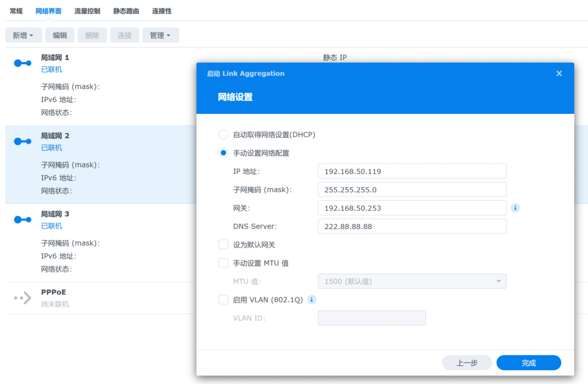588x384 pixels.
Task: Click the IP 地址 input field
Action: click(x=412, y=171)
